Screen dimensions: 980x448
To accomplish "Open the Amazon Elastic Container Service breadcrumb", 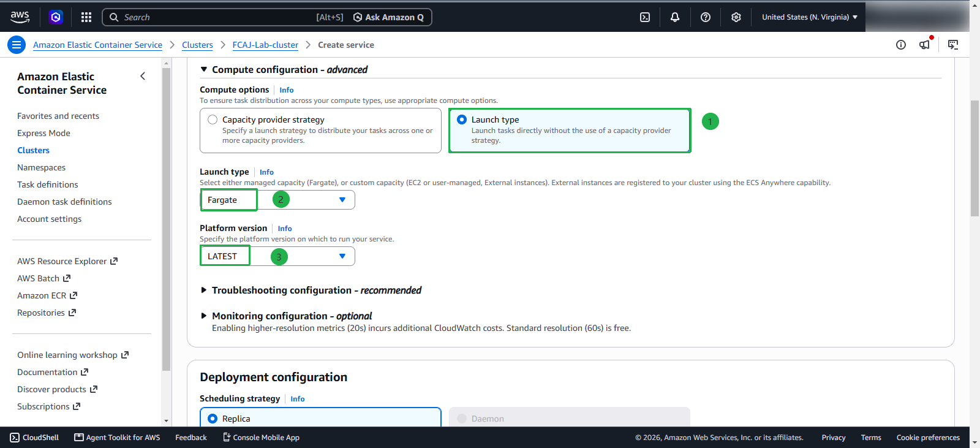I will [x=97, y=45].
